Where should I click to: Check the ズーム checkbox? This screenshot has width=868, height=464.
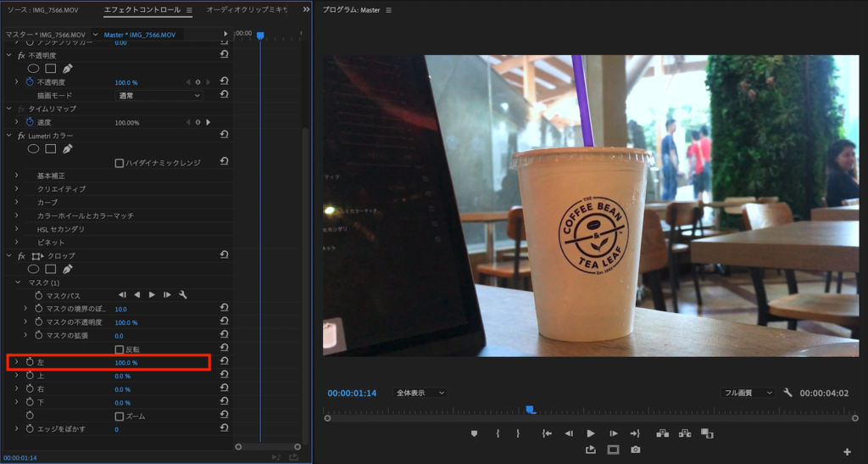(119, 416)
